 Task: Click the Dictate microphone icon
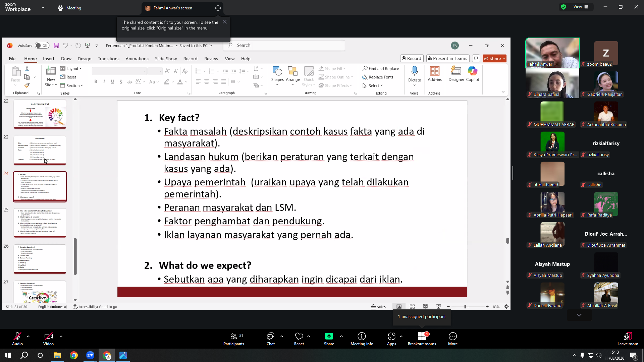[x=415, y=71]
